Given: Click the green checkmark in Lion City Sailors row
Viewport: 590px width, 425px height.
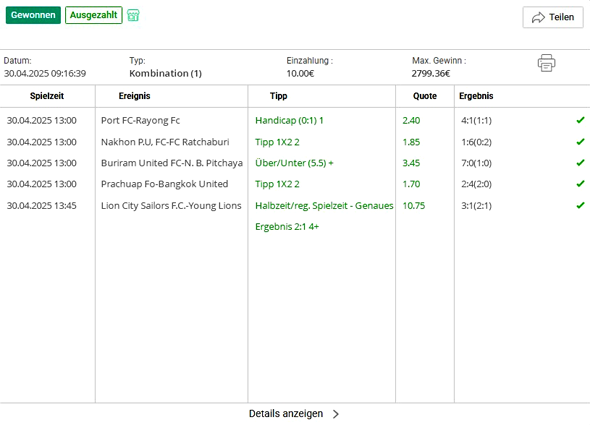Looking at the screenshot, I should pyautogui.click(x=580, y=205).
